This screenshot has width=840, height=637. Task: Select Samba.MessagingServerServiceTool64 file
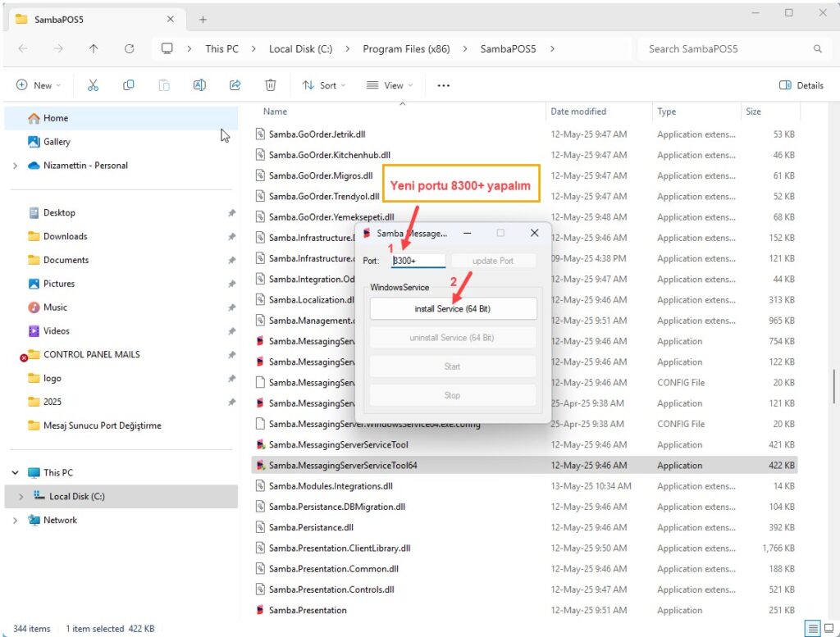click(525, 465)
